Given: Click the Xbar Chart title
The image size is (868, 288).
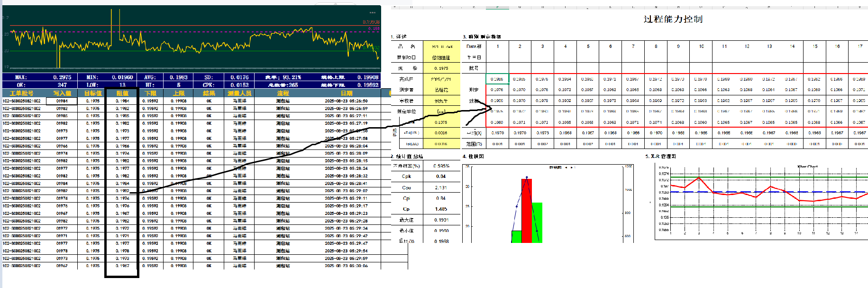Looking at the screenshot, I should pyautogui.click(x=807, y=167).
